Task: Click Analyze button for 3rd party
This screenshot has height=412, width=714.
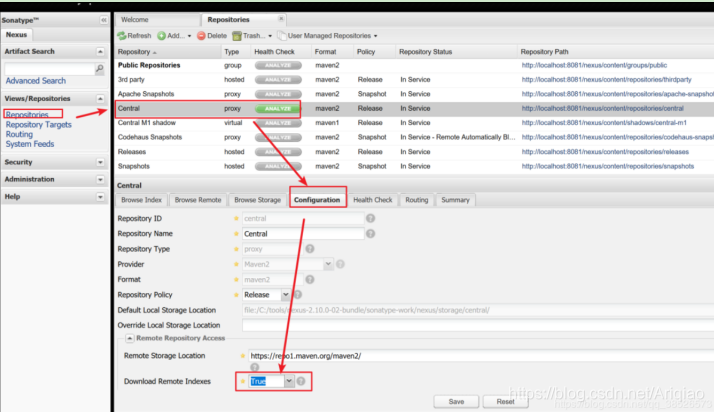Action: point(278,80)
